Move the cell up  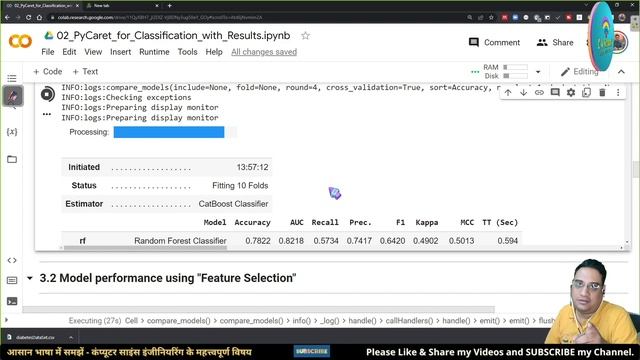click(x=508, y=93)
